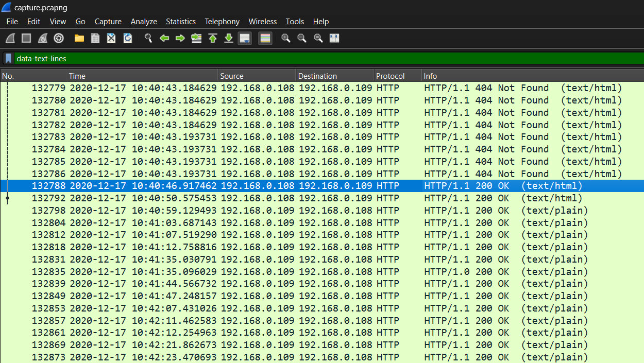Open a capture file with folder icon
644x363 pixels.
pos(79,38)
